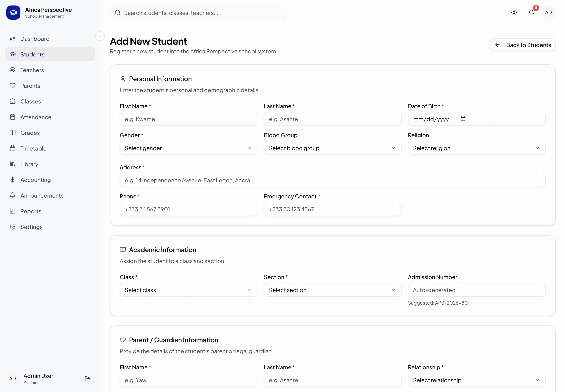View Announcements page
This screenshot has height=392, width=565.
tap(50, 195)
